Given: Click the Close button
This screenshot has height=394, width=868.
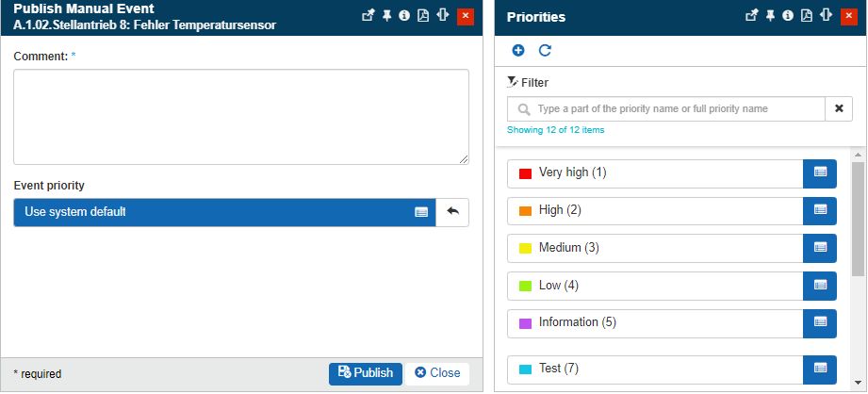Looking at the screenshot, I should [x=437, y=373].
